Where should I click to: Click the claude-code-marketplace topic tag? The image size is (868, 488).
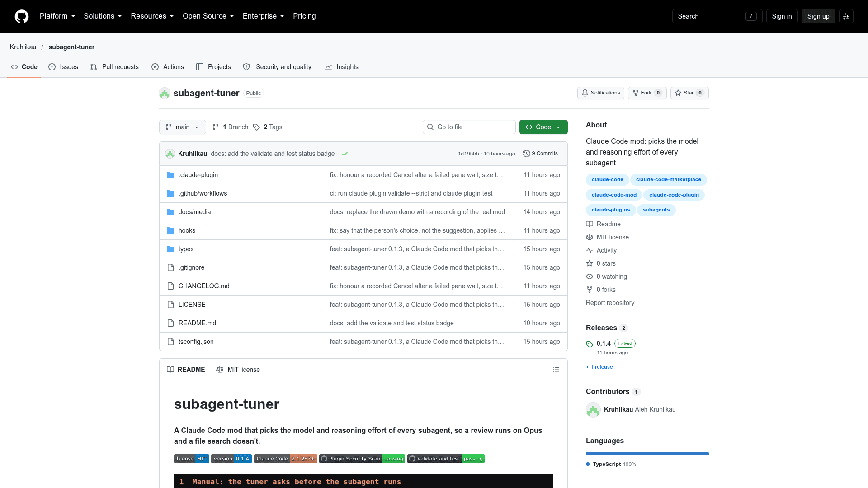668,180
